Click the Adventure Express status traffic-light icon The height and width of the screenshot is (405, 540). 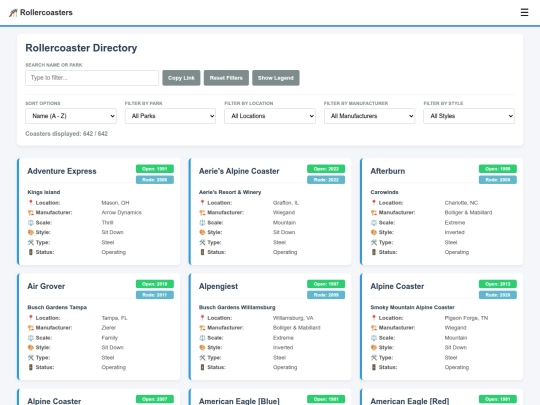tap(31, 252)
